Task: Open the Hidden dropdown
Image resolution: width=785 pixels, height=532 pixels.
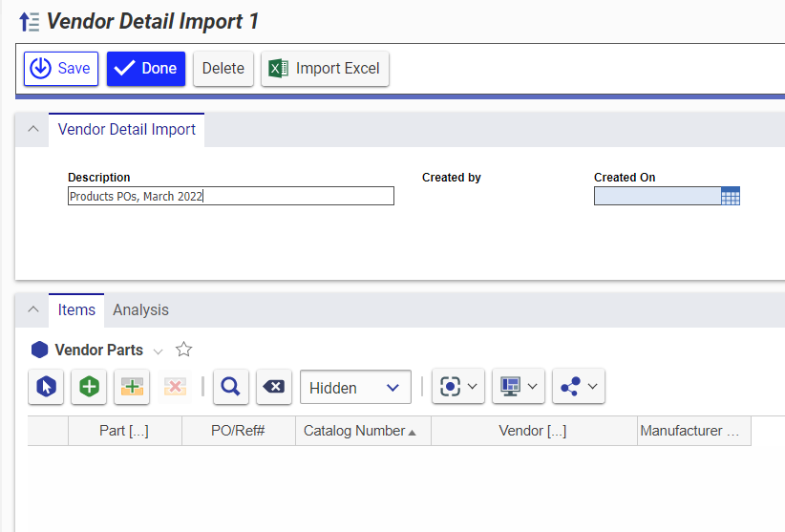Action: [355, 387]
